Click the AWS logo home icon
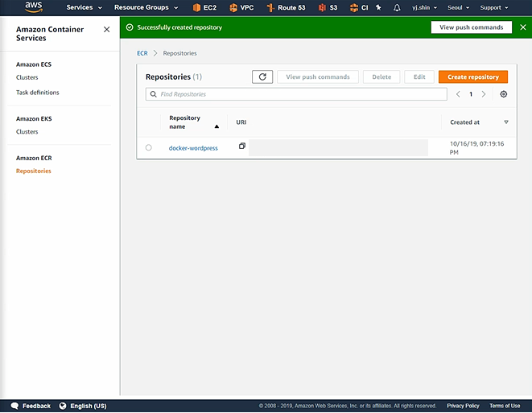 click(34, 7)
